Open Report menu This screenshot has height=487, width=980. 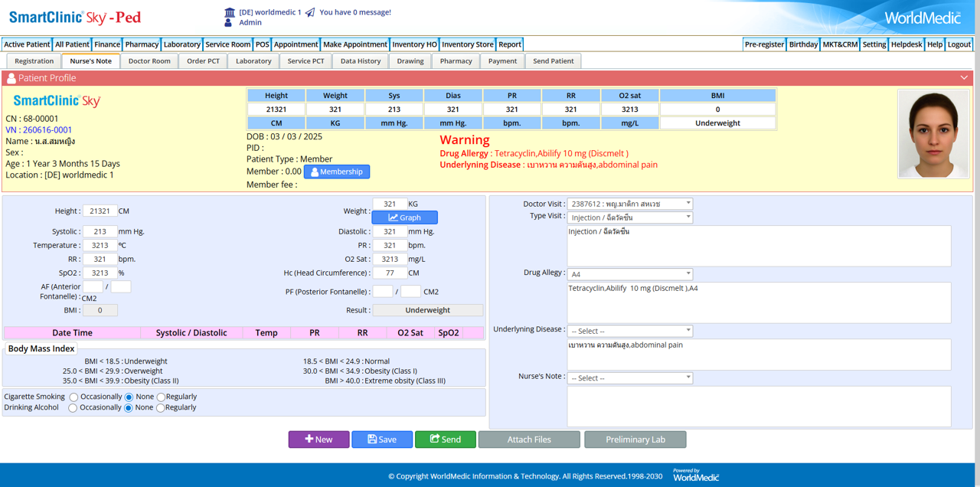click(510, 44)
